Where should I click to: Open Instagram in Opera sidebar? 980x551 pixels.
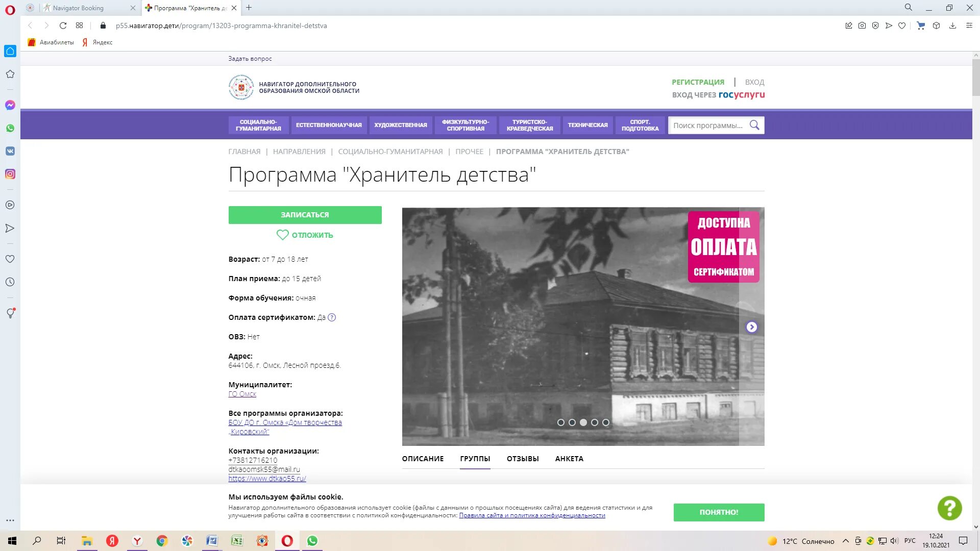10,174
